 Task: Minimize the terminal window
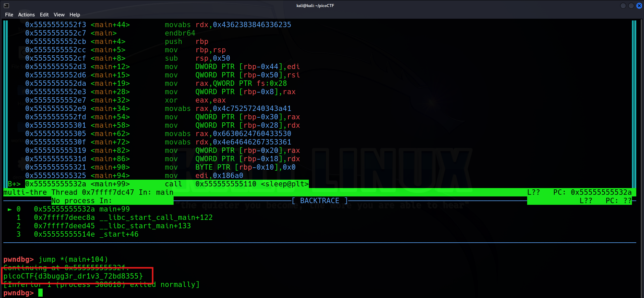point(623,6)
